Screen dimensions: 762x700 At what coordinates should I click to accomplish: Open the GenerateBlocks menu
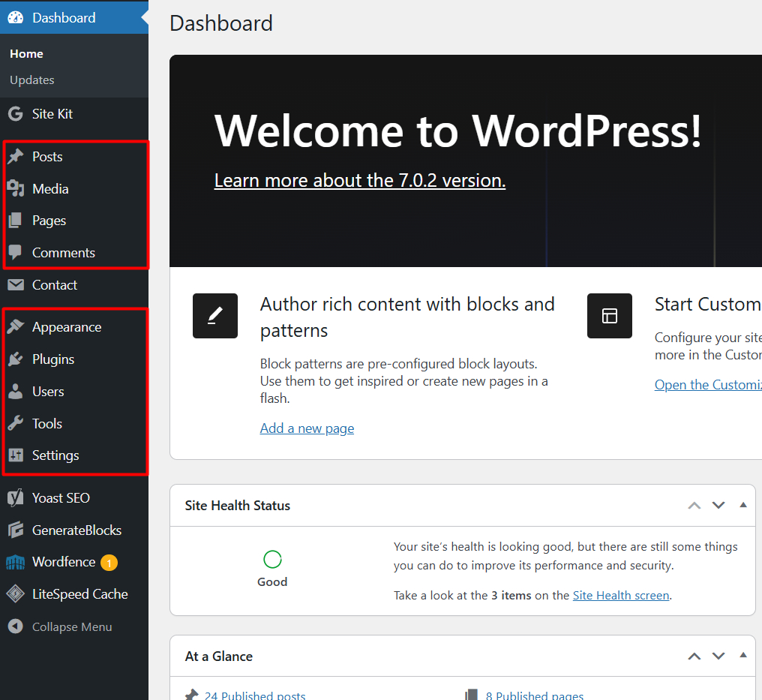click(73, 530)
